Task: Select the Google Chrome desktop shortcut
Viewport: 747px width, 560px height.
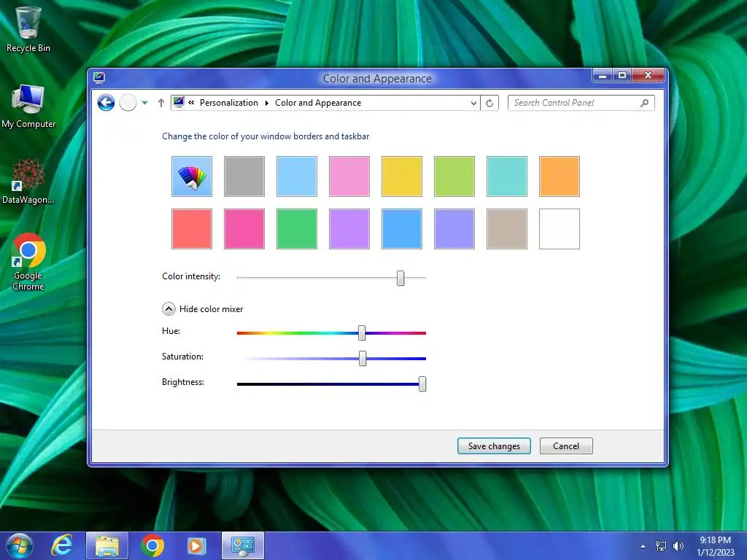Action: coord(28,262)
